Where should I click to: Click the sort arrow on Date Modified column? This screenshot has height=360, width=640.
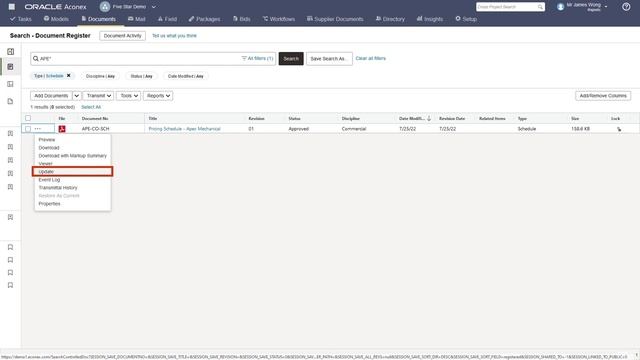429,118
